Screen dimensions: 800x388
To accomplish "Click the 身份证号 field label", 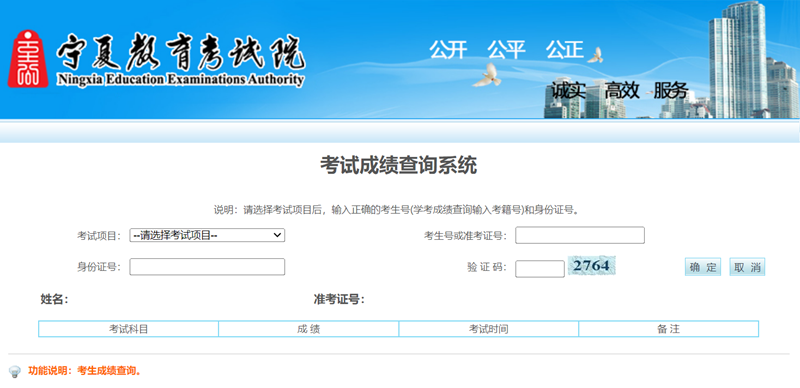I will [x=99, y=266].
